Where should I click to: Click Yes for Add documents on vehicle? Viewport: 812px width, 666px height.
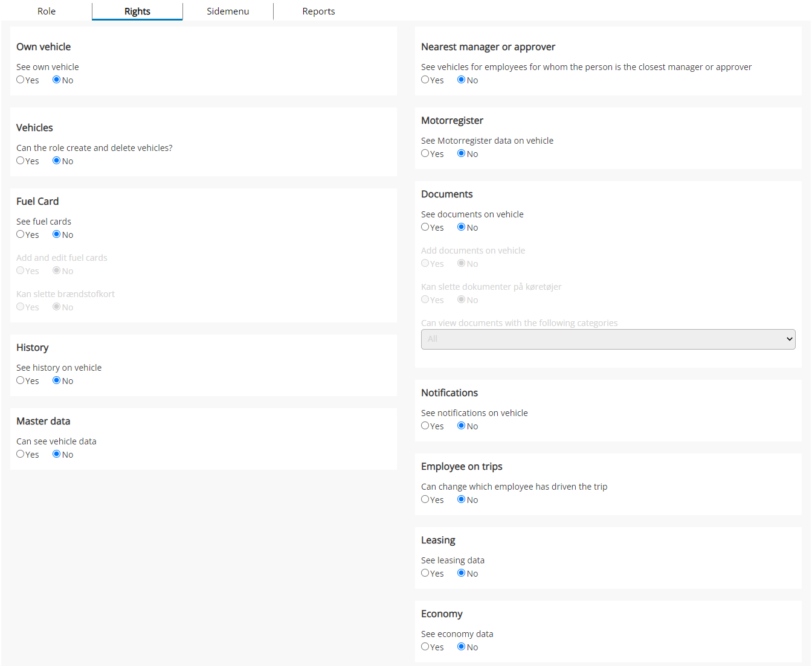click(x=425, y=263)
